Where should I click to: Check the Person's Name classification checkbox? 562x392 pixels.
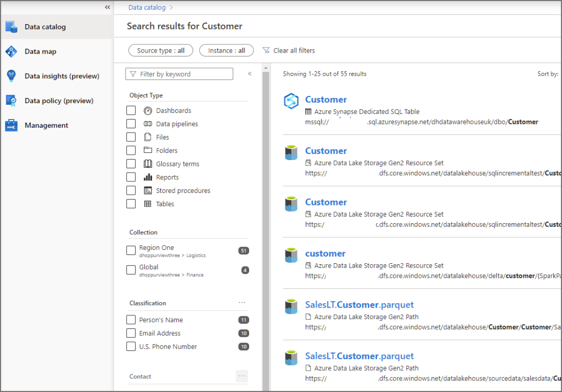click(x=131, y=320)
